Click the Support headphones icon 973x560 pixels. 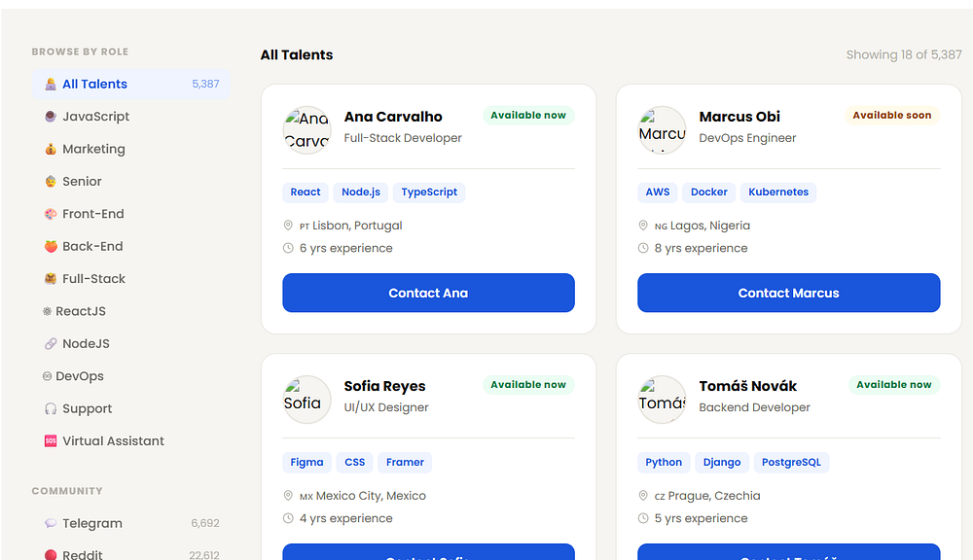coord(51,409)
